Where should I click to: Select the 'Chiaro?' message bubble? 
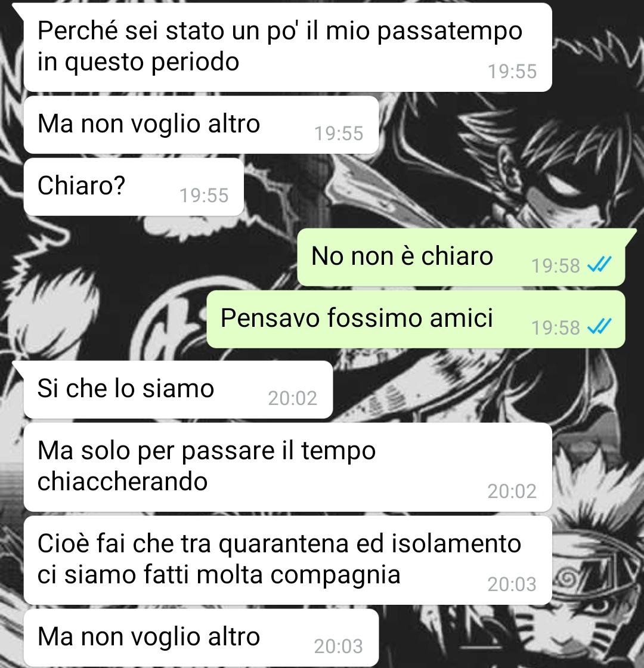click(134, 187)
